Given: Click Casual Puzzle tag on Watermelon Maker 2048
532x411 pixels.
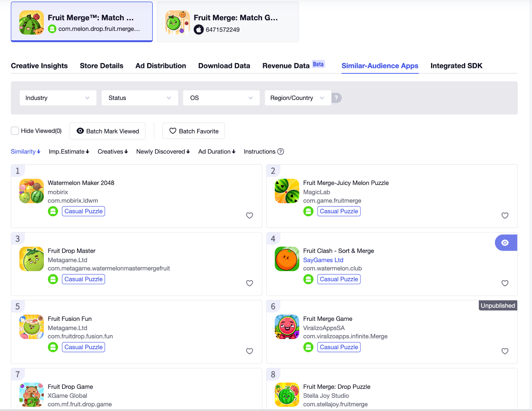Looking at the screenshot, I should point(83,211).
